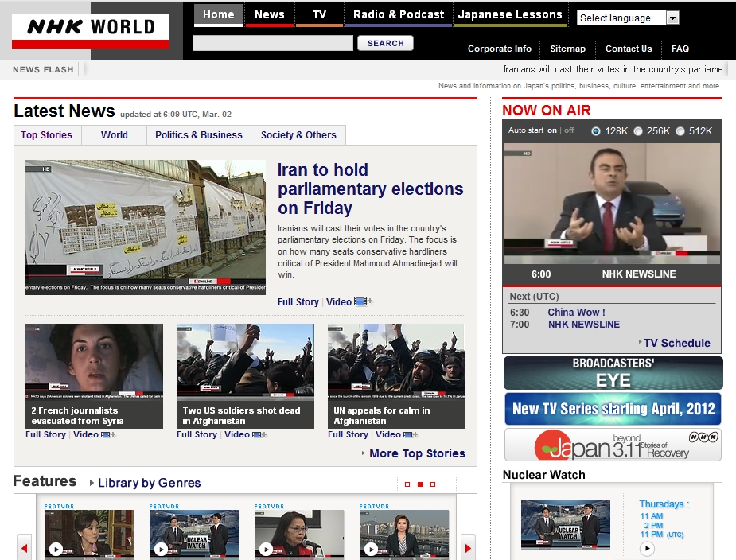Open the Select language dropdown
Screen dimensions: 736x560
point(628,17)
